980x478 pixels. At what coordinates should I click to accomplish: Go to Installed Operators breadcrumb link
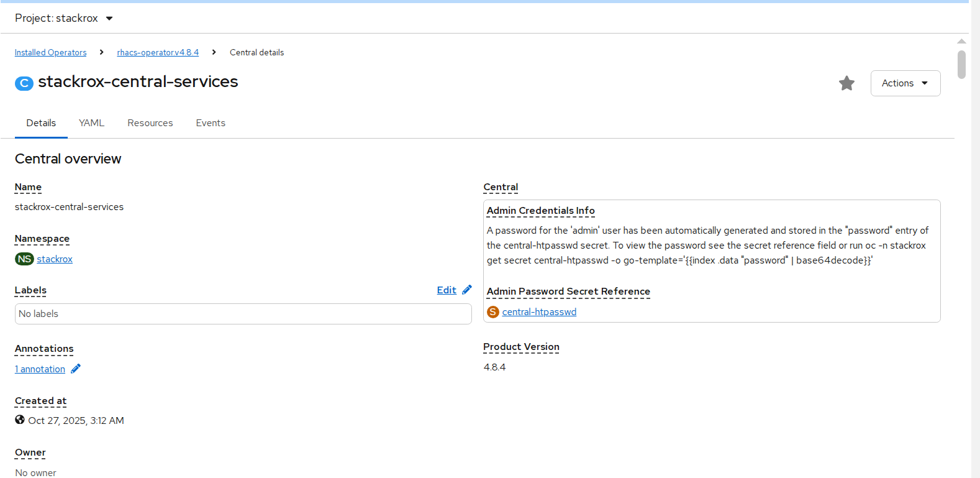coord(51,53)
